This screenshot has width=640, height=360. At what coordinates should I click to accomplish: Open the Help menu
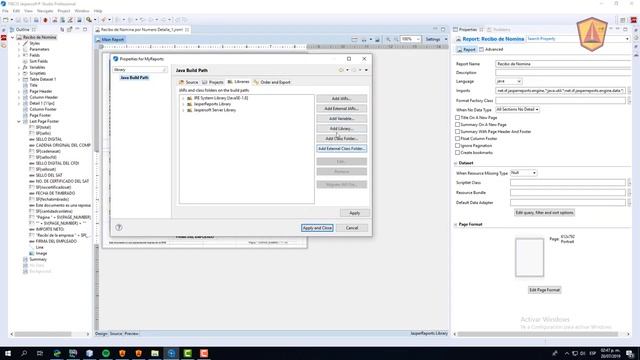pos(98,11)
